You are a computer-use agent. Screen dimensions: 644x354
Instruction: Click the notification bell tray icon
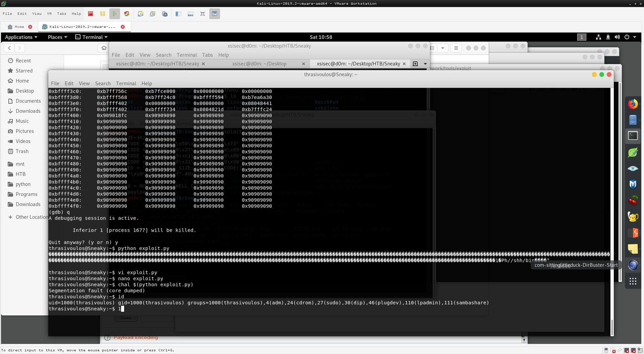pos(608,37)
